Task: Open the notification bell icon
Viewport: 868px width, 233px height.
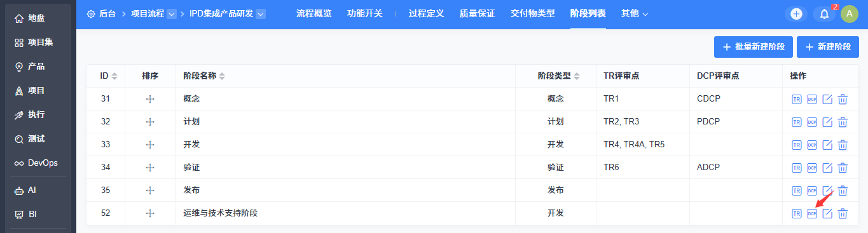Action: pyautogui.click(x=824, y=14)
